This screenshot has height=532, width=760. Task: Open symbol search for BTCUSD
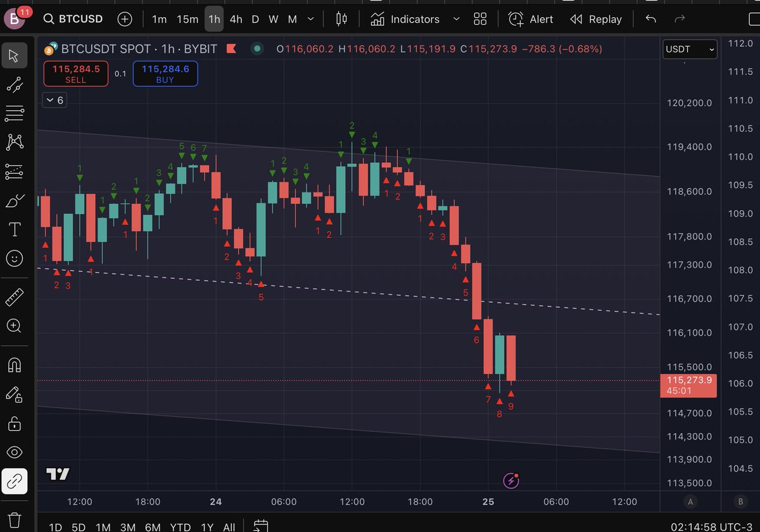click(x=73, y=19)
